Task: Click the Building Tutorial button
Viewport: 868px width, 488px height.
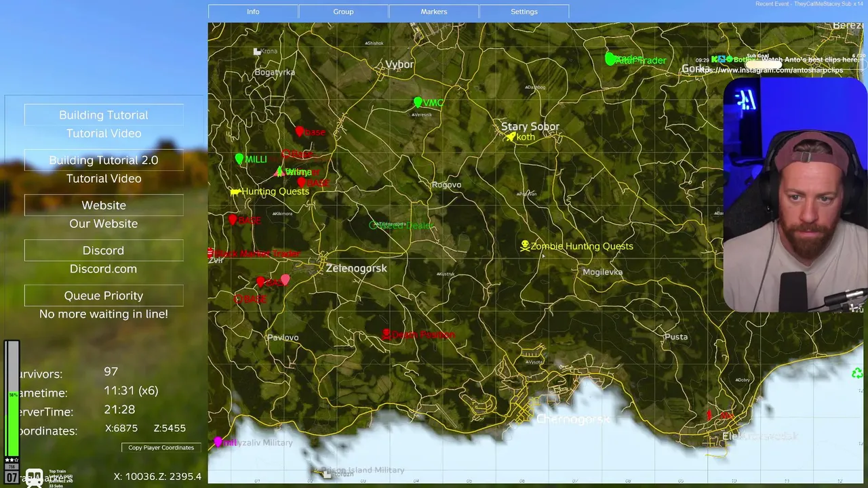Action: point(104,115)
